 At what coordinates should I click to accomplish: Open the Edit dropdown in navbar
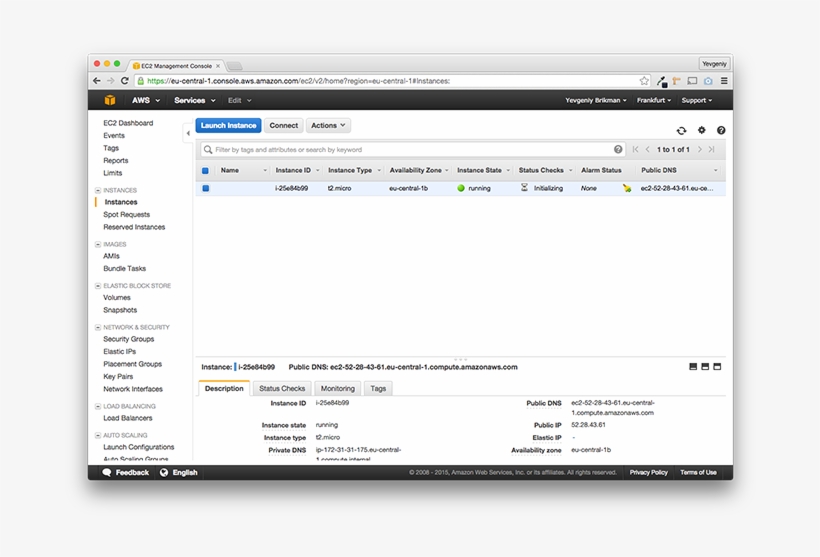[240, 100]
